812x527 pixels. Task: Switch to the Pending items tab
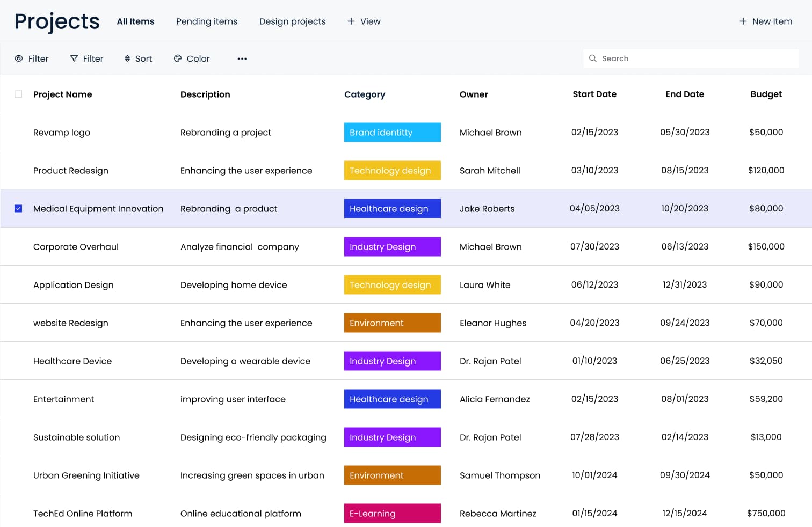207,21
